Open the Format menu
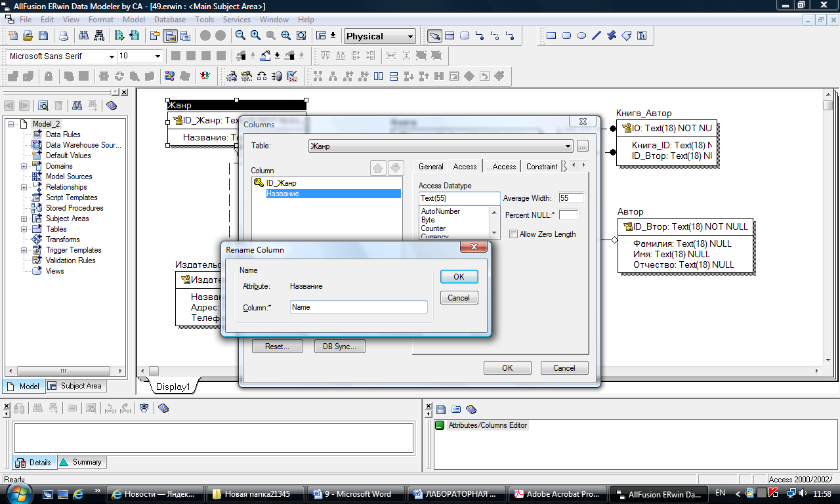 (101, 20)
